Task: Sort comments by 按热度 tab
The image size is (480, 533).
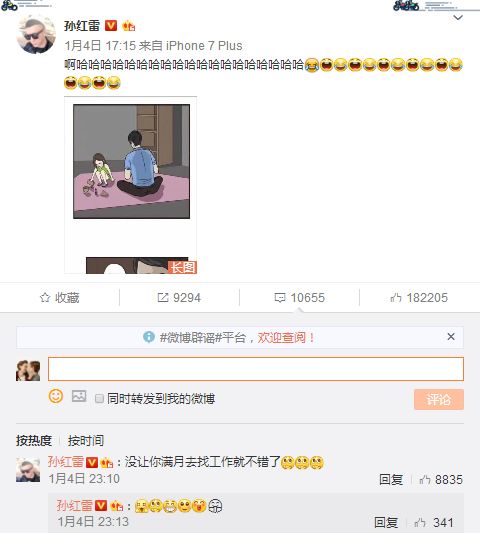Action: click(x=34, y=441)
